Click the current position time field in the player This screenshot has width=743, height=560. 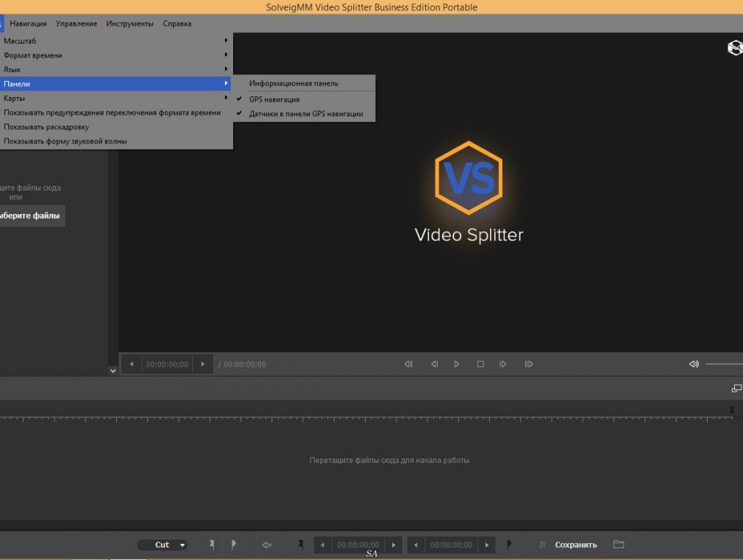[167, 364]
